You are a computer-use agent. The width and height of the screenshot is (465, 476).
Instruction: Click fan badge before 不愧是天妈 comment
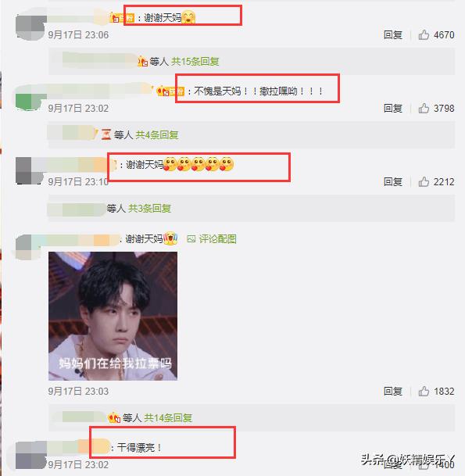170,91
